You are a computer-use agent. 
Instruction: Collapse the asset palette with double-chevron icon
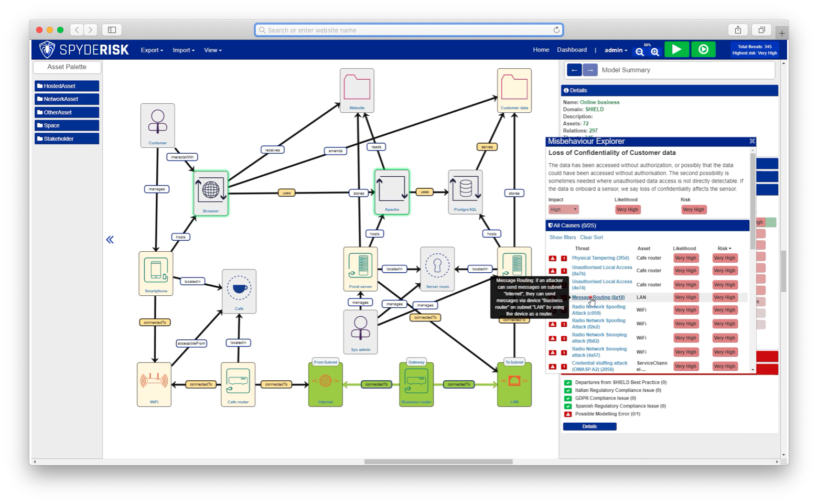coord(110,240)
